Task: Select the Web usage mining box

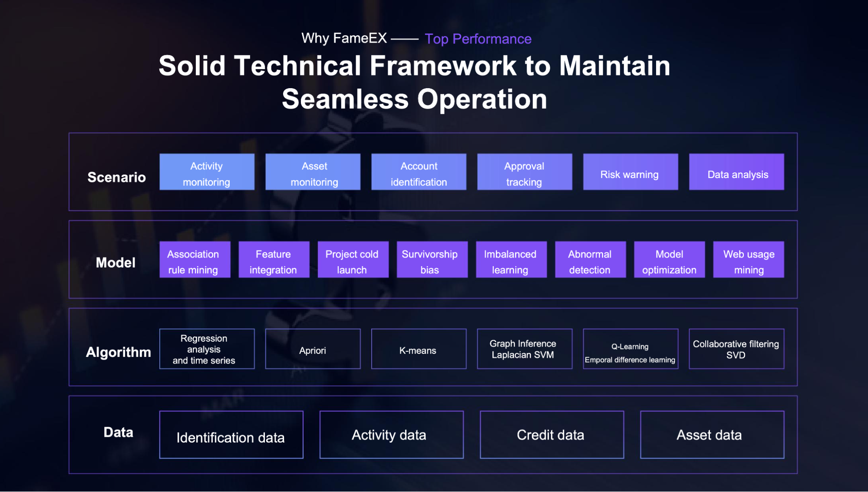Action: [749, 260]
